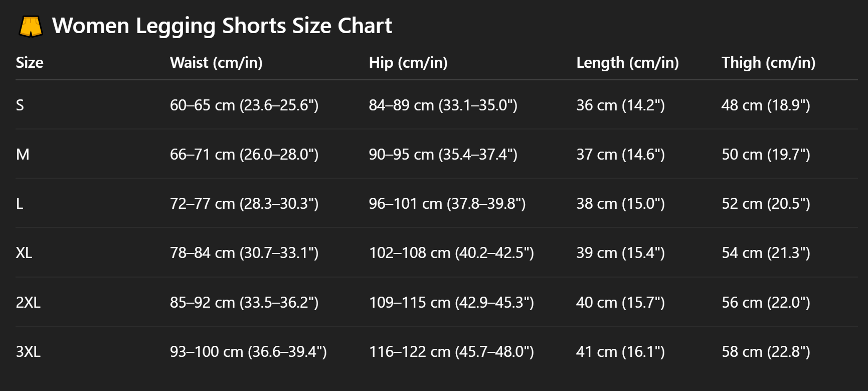This screenshot has width=868, height=391.
Task: Click the M size row label
Action: pyautogui.click(x=23, y=154)
